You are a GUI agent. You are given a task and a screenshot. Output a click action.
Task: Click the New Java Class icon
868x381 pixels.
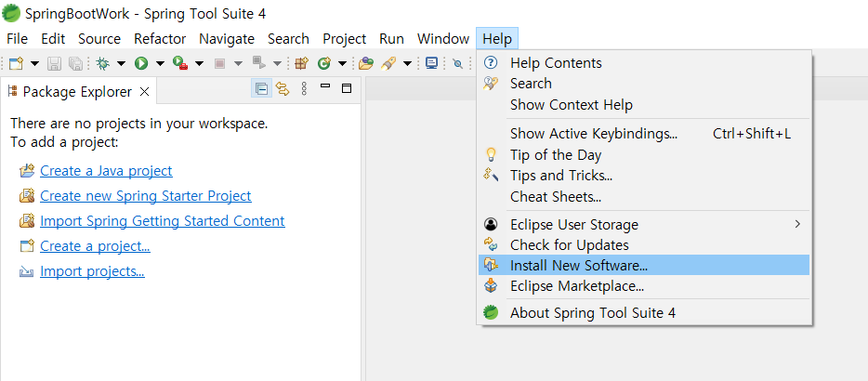[x=323, y=64]
